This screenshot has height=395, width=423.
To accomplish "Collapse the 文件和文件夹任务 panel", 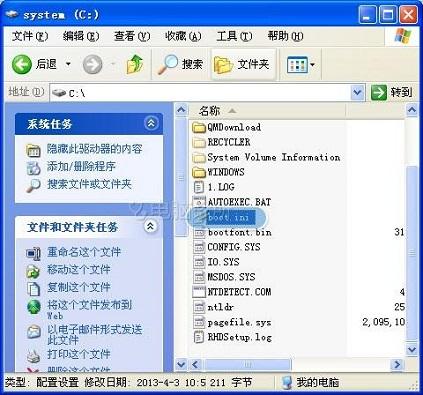I will point(150,226).
